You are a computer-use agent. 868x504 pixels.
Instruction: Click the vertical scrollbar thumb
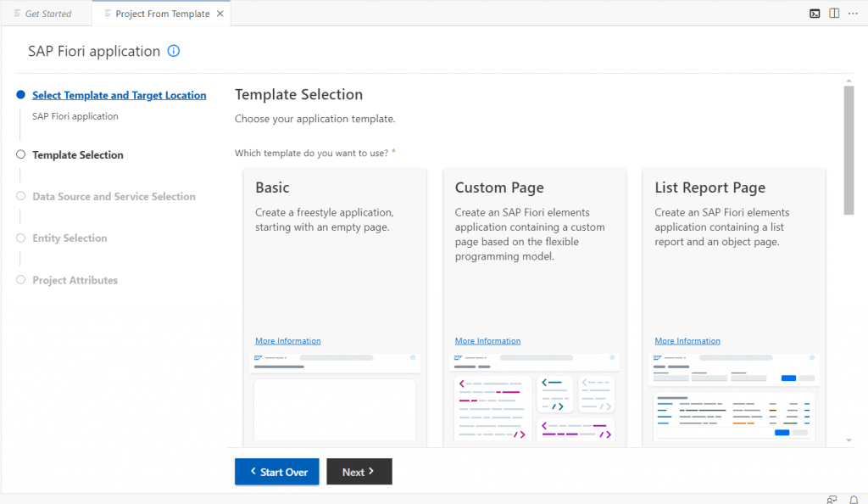pyautogui.click(x=849, y=150)
